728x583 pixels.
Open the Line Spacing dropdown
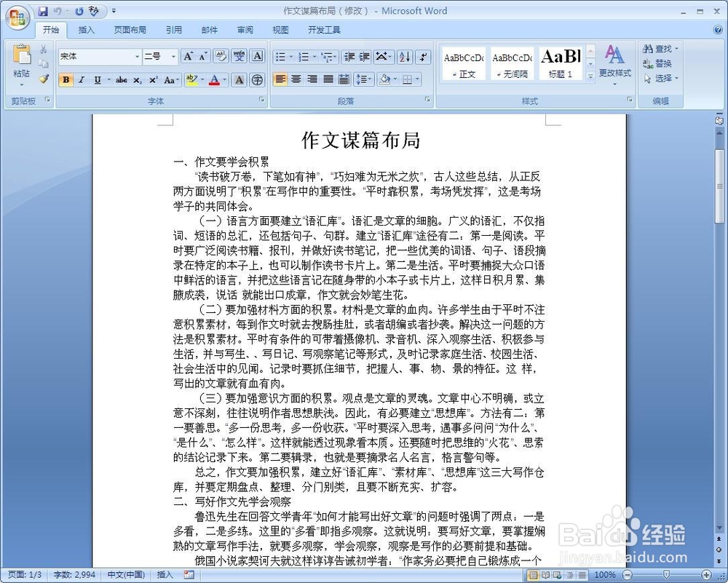(x=363, y=79)
